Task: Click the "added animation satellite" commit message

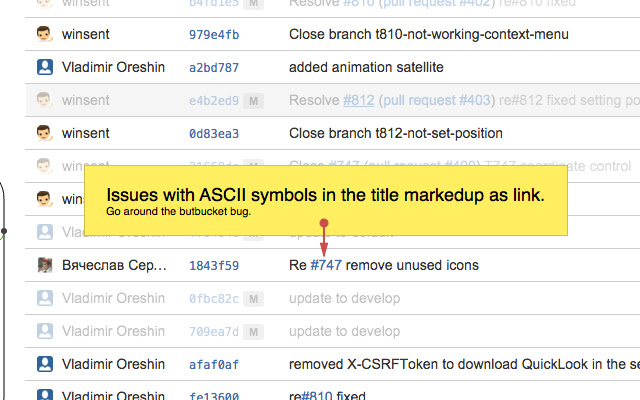Action: (x=366, y=68)
